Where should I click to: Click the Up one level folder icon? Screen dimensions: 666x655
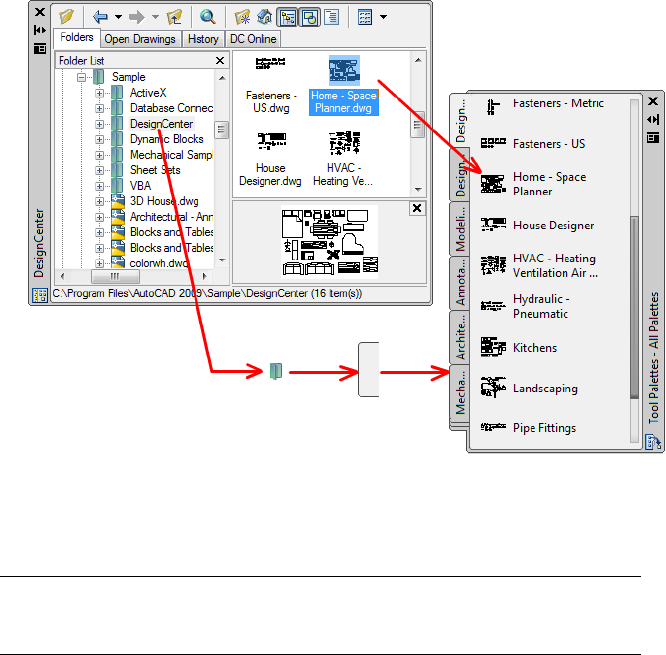point(174,17)
